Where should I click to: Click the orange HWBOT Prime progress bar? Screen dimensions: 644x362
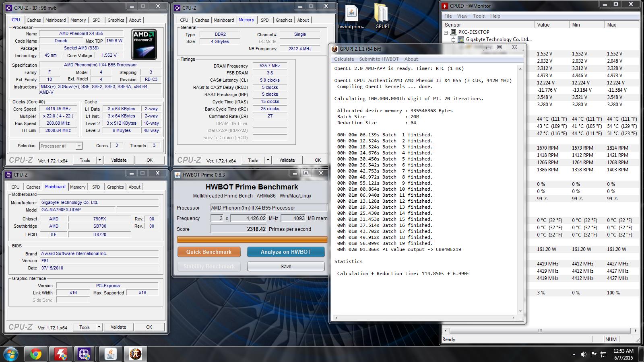(x=252, y=239)
